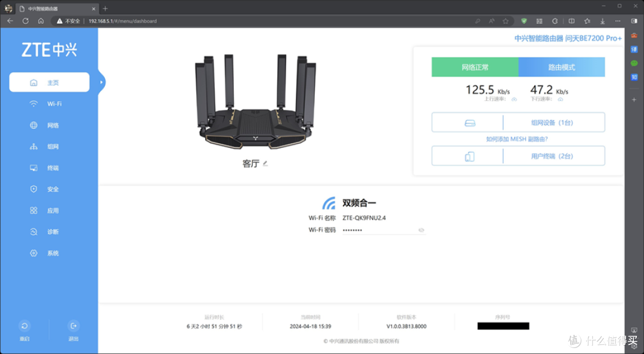644x354 pixels.
Task: Click the diagnostics icon beside 诊断
Action: point(33,232)
